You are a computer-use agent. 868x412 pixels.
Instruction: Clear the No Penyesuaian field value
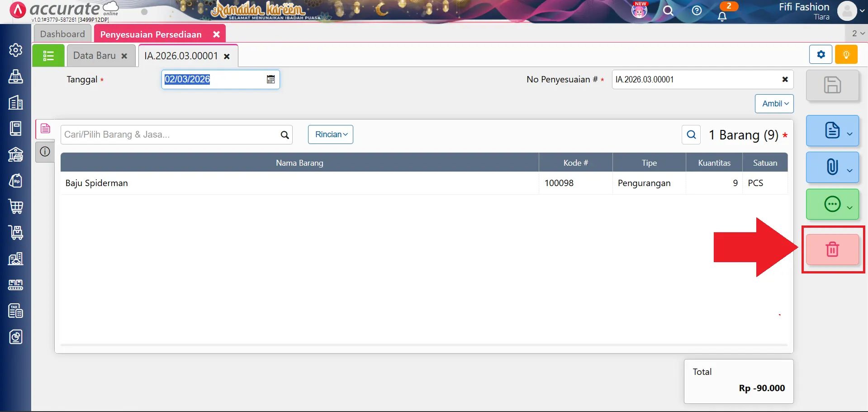click(785, 80)
